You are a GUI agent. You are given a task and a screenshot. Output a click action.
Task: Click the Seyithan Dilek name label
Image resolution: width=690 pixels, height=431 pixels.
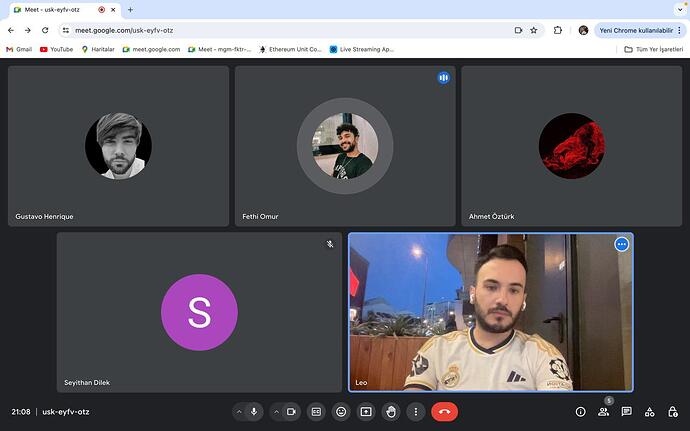[87, 383]
